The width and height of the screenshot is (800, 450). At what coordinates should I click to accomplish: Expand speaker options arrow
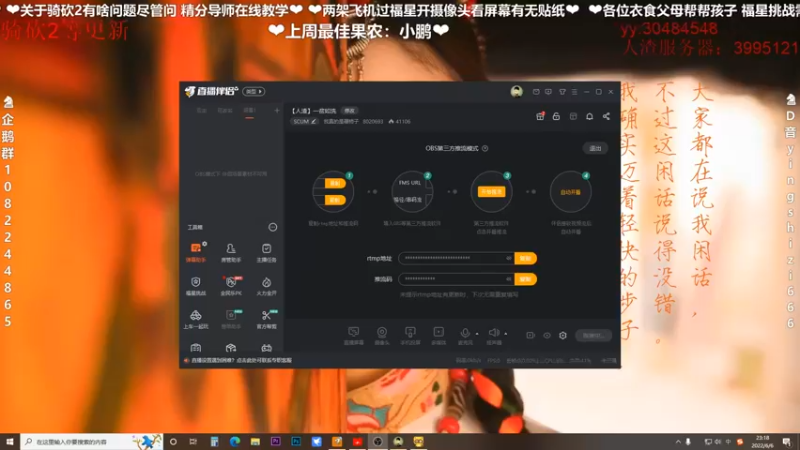click(506, 334)
